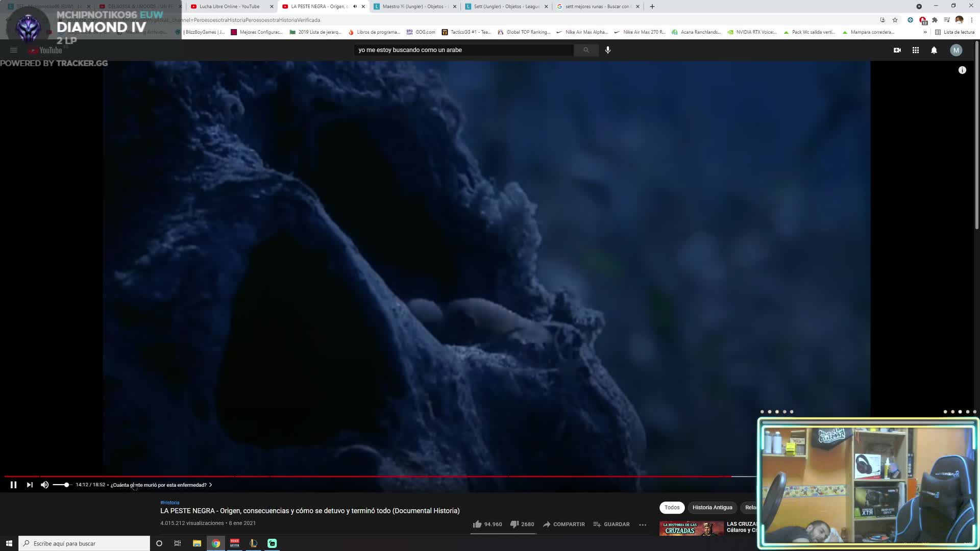Open the Windows Start menu
Viewport: 980px width, 551px height.
click(x=9, y=543)
